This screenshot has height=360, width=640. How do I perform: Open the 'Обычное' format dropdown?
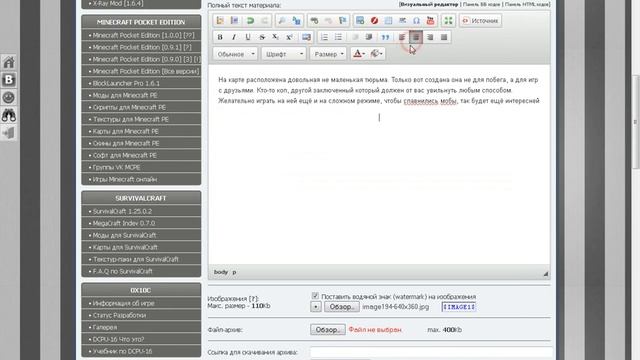tap(235, 54)
